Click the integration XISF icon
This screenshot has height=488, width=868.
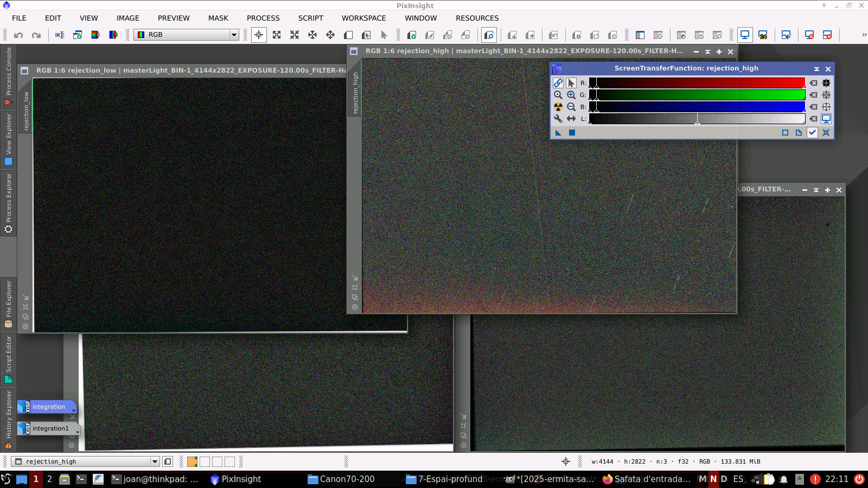tap(47, 407)
